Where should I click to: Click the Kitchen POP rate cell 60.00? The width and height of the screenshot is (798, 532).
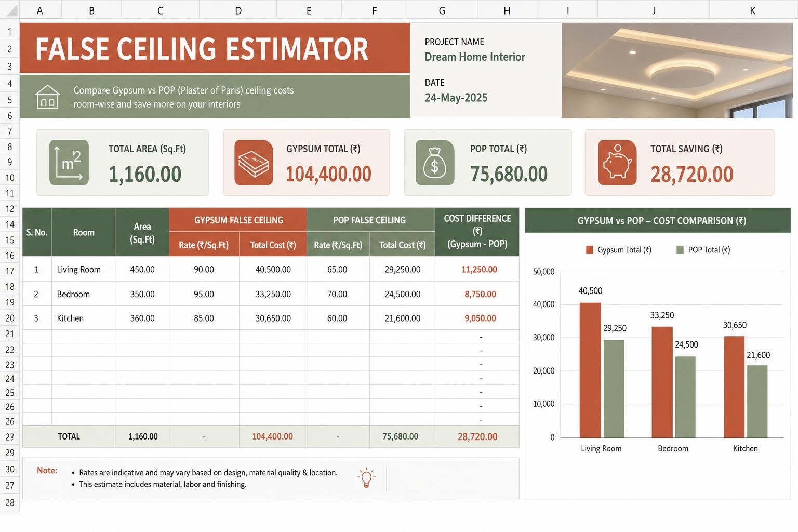[337, 318]
